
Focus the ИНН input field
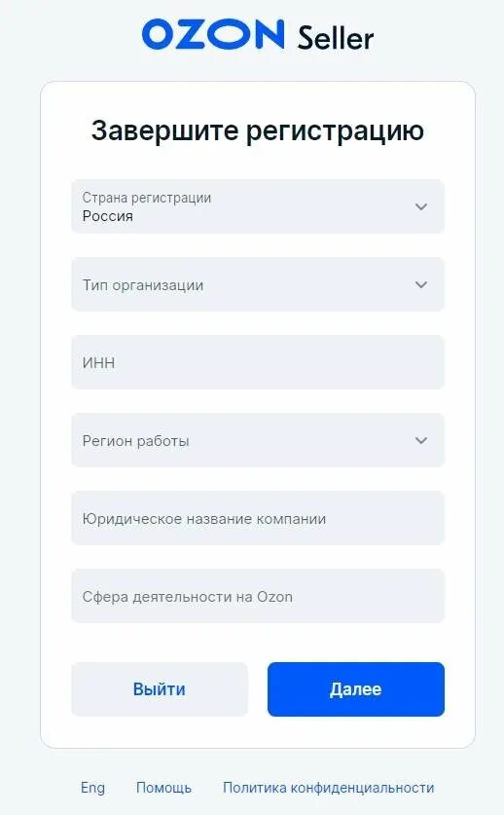pyautogui.click(x=258, y=362)
